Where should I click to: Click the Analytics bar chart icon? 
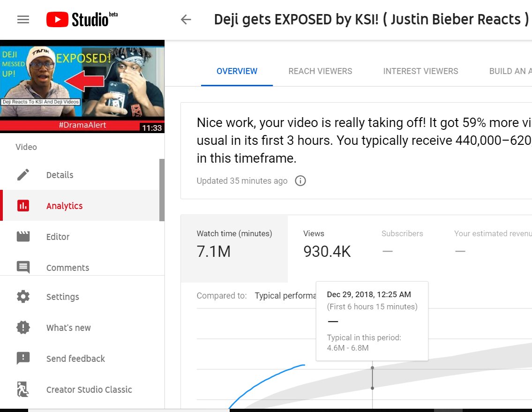point(23,206)
